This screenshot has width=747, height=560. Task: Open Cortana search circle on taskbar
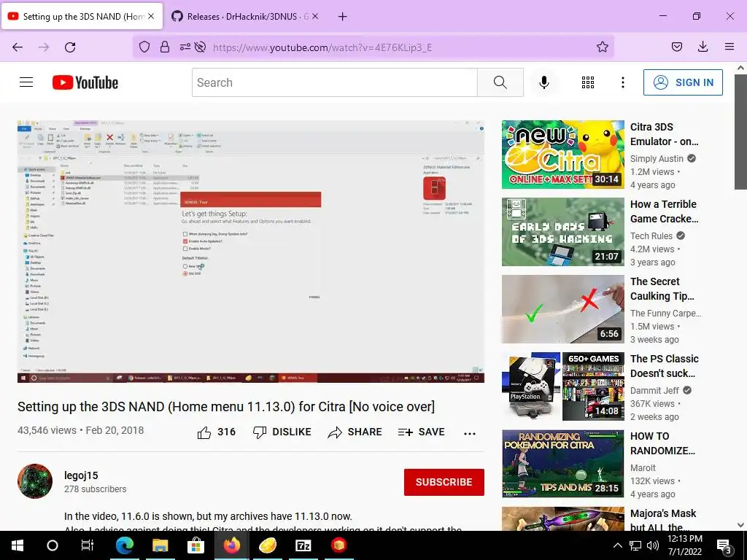tap(53, 545)
